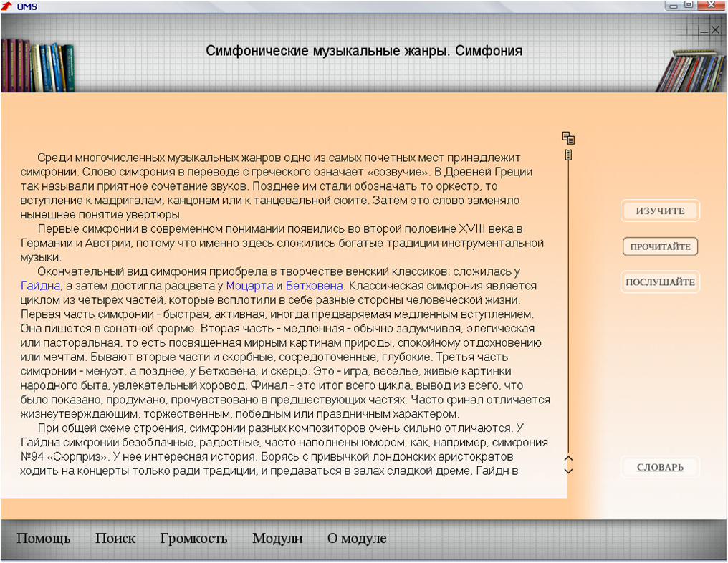Click the OMS red arrow title icon

click(6, 6)
